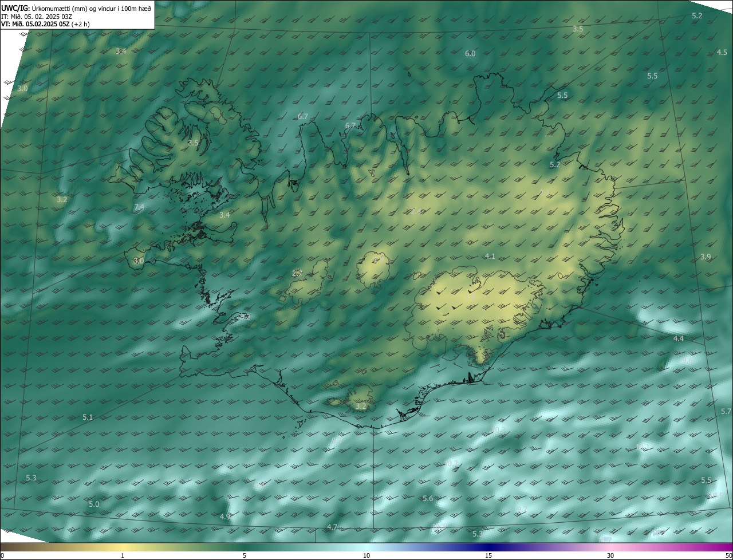Click the 3.9 value off the east coast
Screen dimensions: 733x560
[706, 257]
